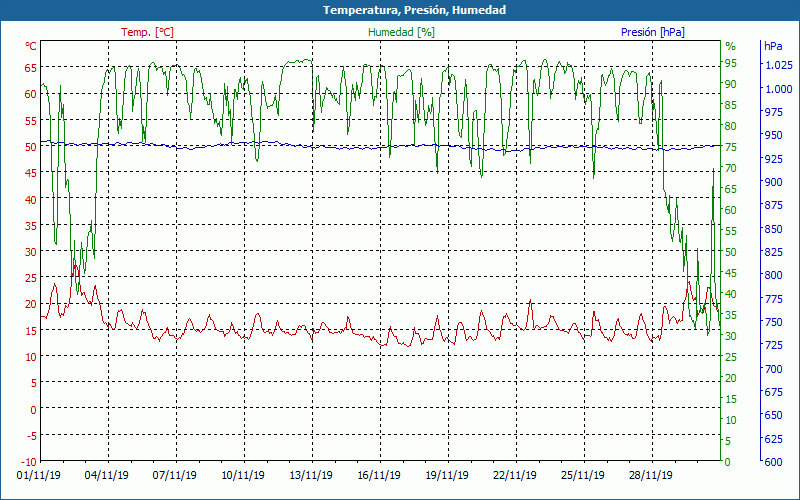
Task: Click the green '%' unit label
Action: click(731, 46)
